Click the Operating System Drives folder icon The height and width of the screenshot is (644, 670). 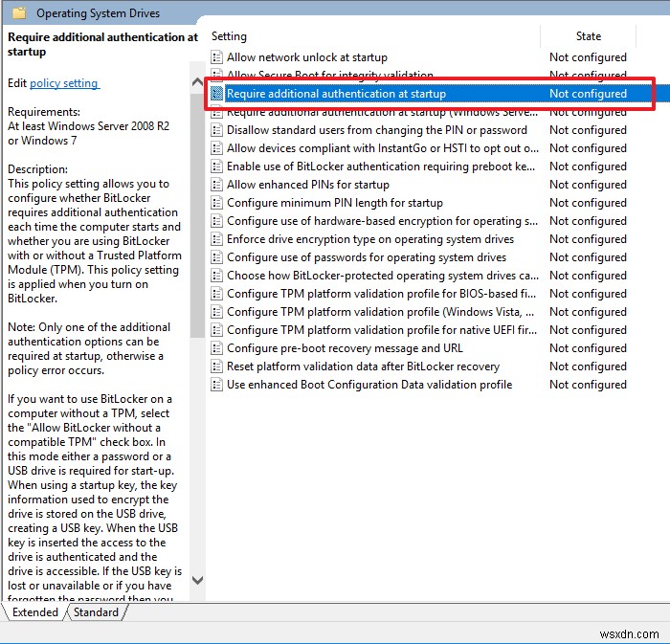[x=19, y=12]
